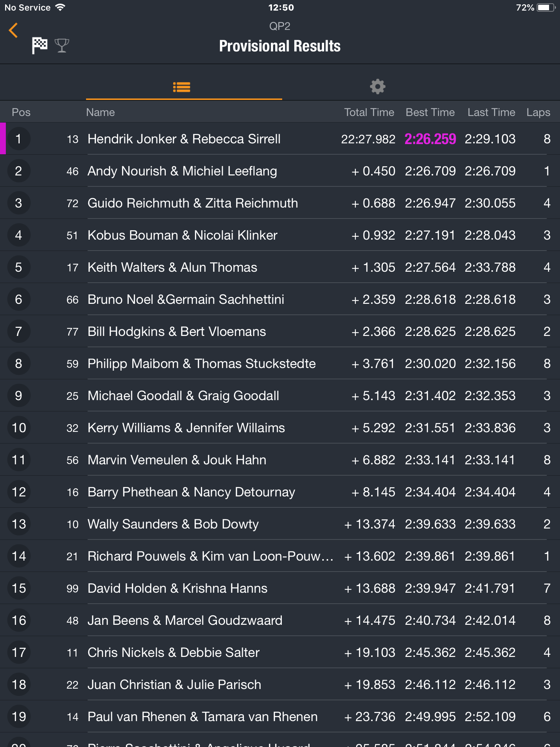Open Hendrik Jonker & Rebecca Sirrell row
Screen dimensions: 560x747
280,139
